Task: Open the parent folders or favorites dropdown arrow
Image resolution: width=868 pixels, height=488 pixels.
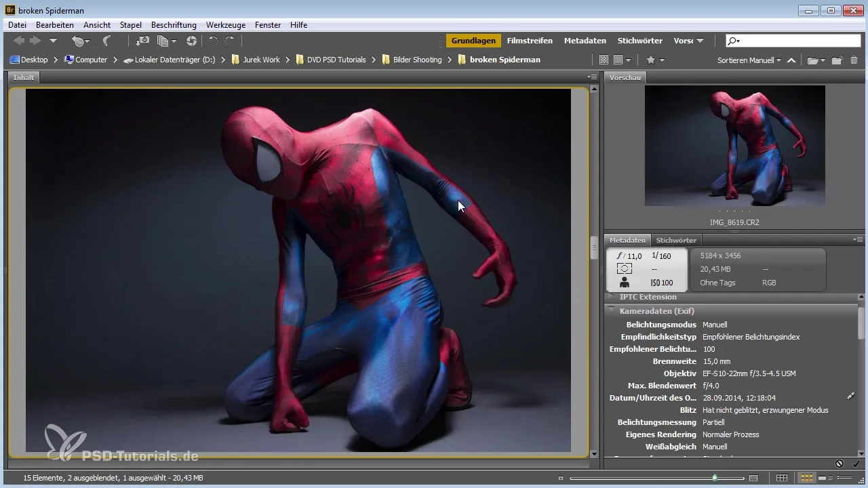Action: 53,41
